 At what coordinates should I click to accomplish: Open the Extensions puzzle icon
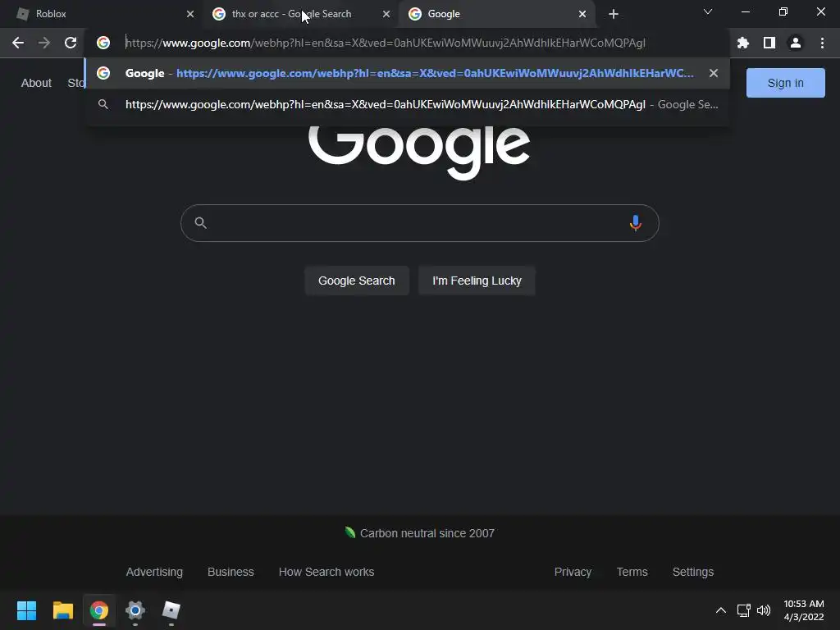tap(743, 43)
